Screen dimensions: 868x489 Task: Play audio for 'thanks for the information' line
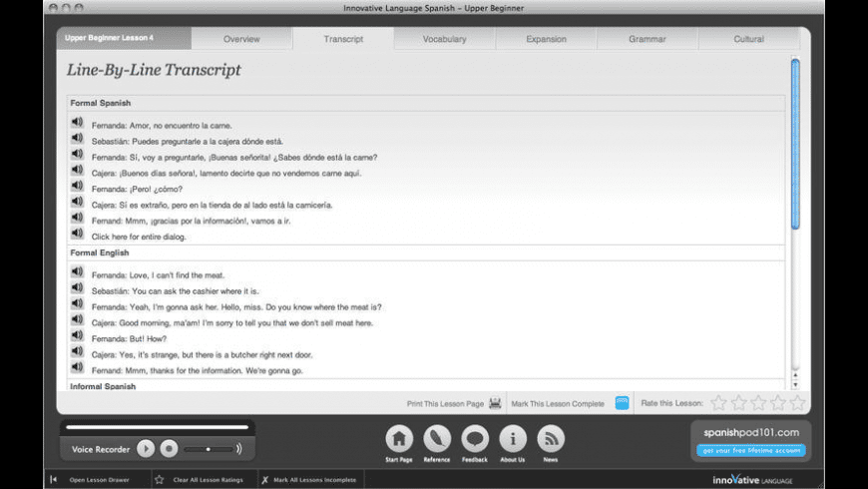(x=77, y=367)
